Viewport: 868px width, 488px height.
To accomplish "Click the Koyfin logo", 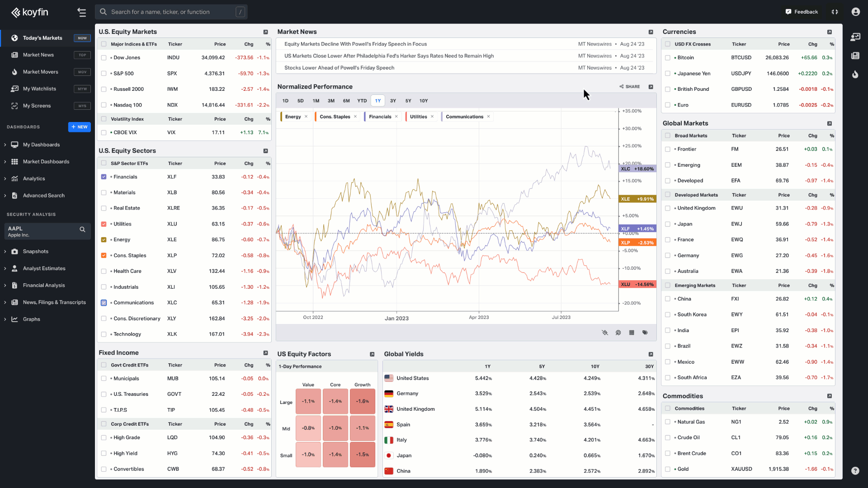I will (x=30, y=12).
